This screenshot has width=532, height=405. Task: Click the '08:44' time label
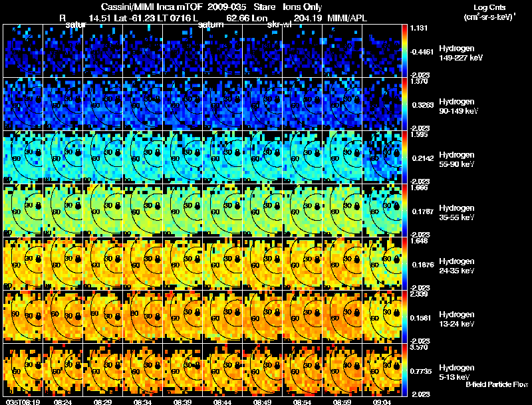(222, 402)
